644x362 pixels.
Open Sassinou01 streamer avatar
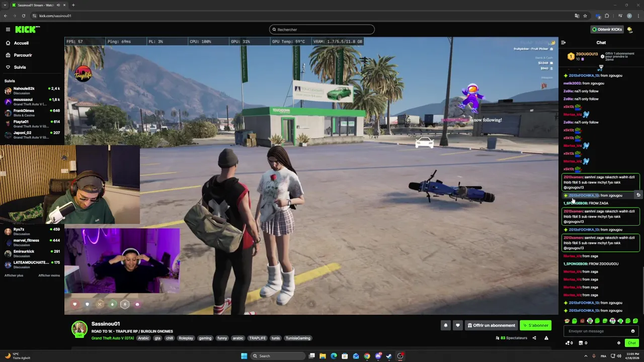coord(79,329)
